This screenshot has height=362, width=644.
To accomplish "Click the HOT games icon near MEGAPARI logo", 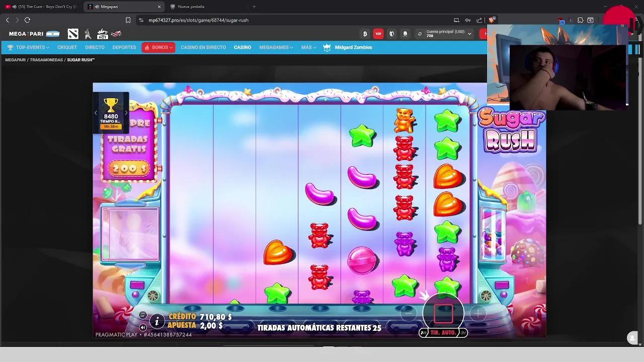I will 102,33.
